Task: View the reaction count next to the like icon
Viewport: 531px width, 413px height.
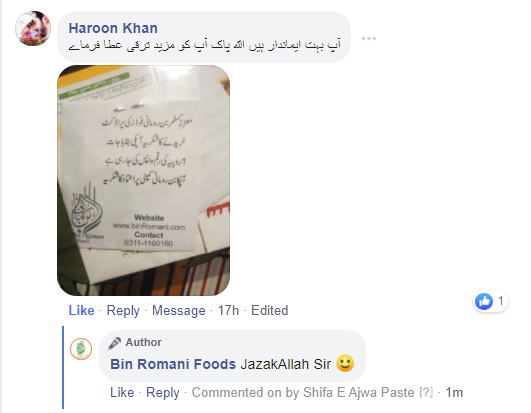Action: 501,301
